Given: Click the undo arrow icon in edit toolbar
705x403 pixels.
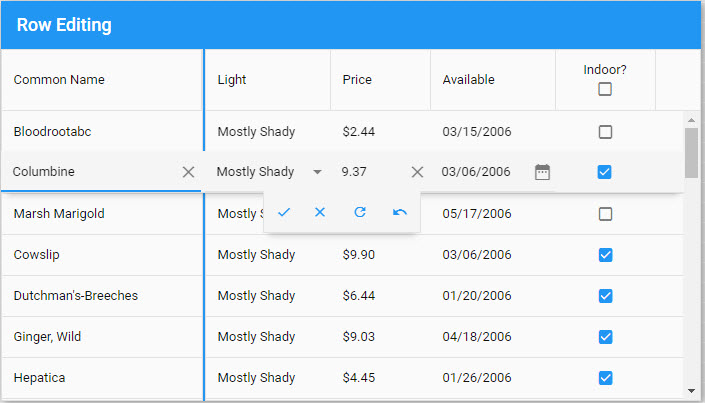Looking at the screenshot, I should click(400, 212).
